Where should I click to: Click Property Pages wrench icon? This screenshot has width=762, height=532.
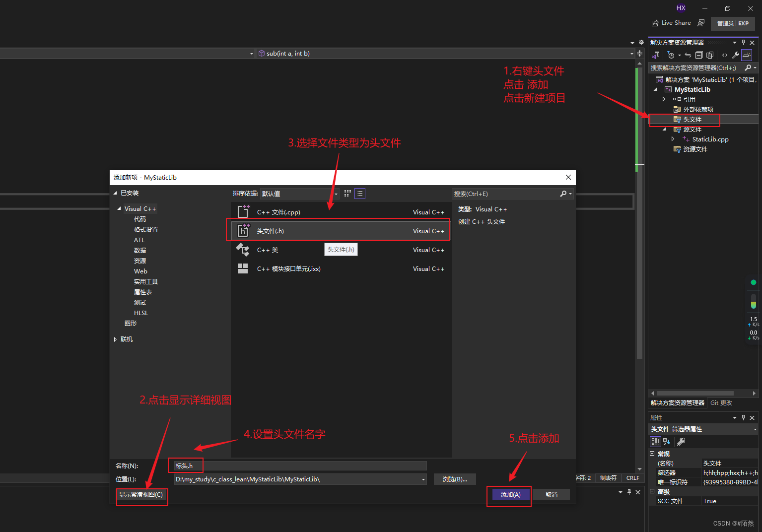coord(681,442)
